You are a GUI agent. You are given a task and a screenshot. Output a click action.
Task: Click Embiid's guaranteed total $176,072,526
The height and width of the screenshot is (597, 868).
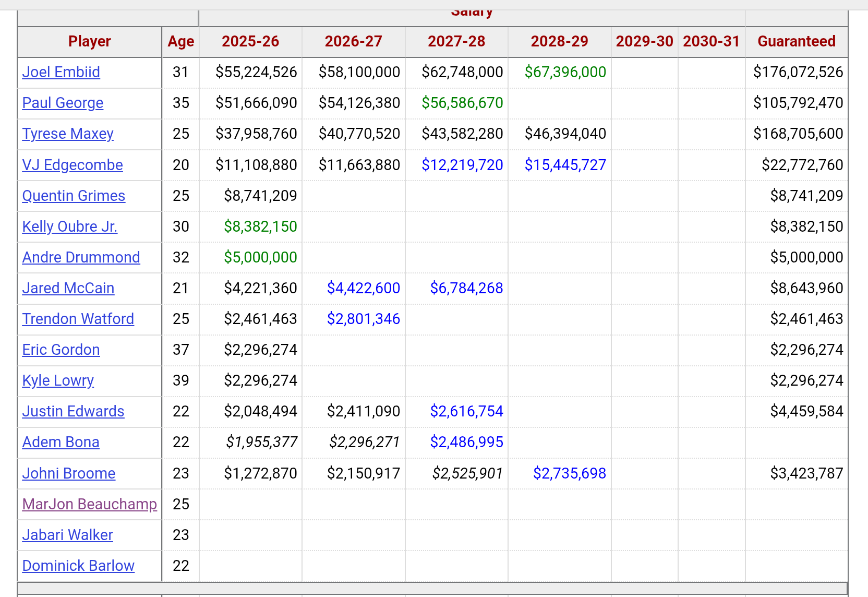pos(798,72)
